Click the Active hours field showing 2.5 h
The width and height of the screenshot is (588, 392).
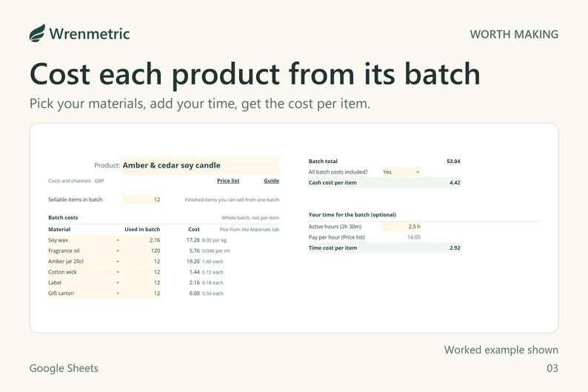click(x=401, y=227)
